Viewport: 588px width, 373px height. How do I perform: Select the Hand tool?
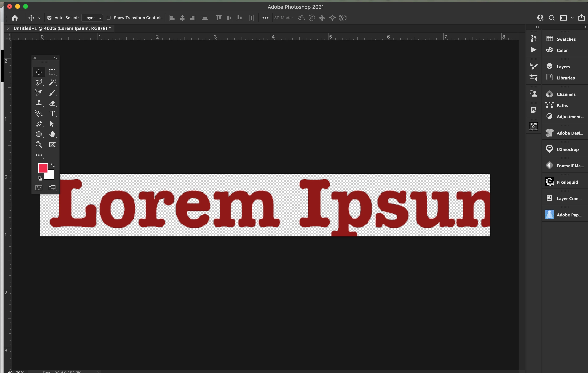pyautogui.click(x=52, y=134)
